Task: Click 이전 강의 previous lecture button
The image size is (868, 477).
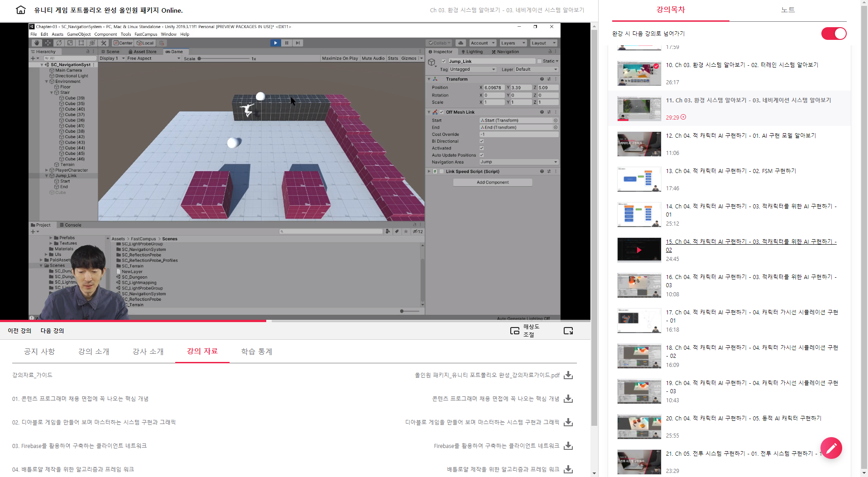Action: pos(19,331)
